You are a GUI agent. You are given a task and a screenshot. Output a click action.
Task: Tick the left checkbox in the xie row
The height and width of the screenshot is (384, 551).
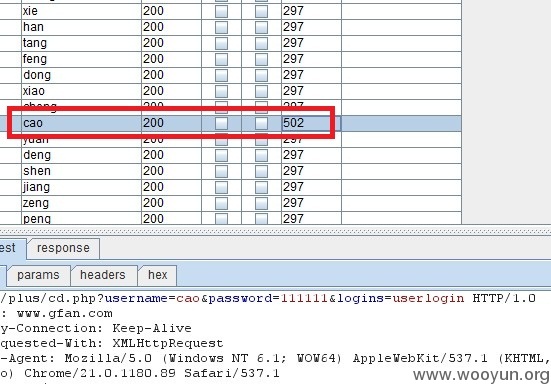pos(221,11)
